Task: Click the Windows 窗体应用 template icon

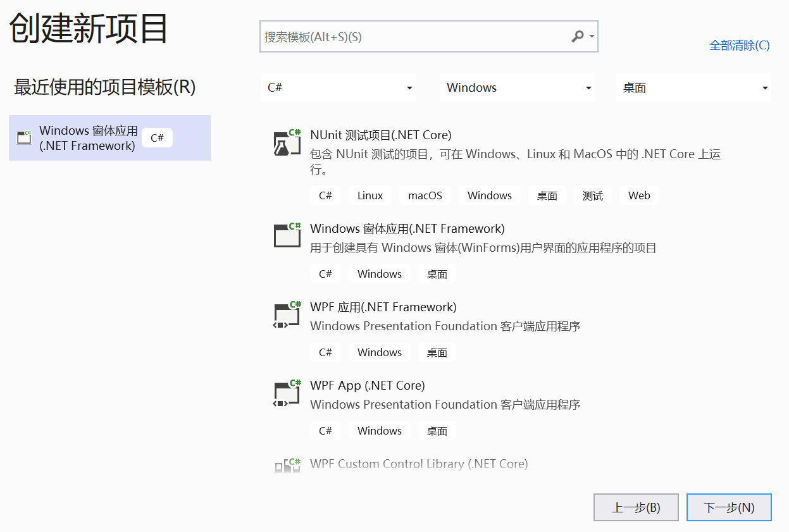Action: [x=286, y=235]
